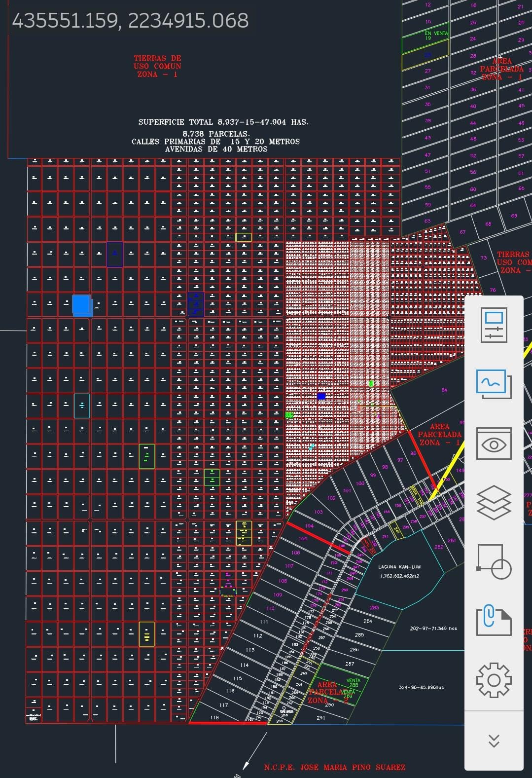Activate the Measure shapes tool
Viewport: 532px width, 778px height.
point(494,562)
